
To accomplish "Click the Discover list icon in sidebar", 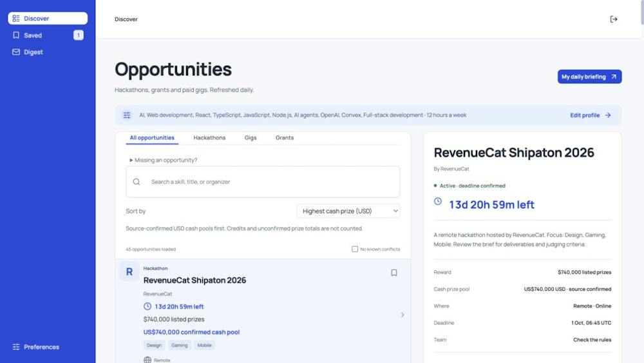I will (x=16, y=19).
